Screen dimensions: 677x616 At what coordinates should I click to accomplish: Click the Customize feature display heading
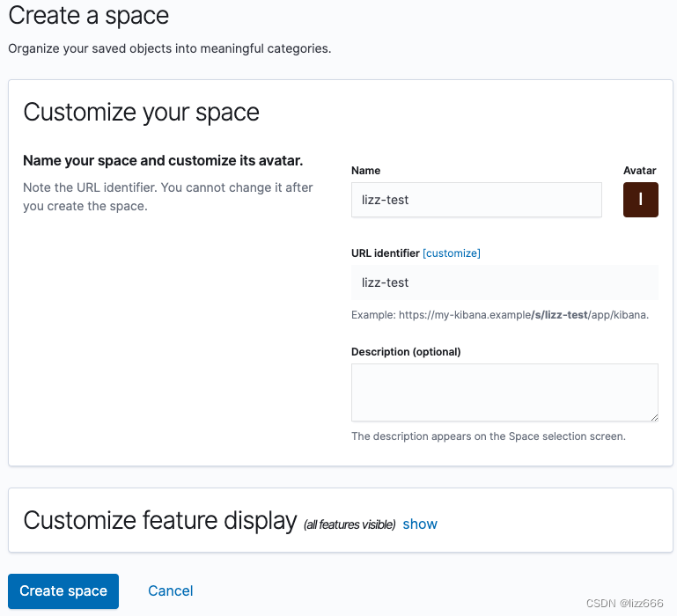(x=160, y=520)
